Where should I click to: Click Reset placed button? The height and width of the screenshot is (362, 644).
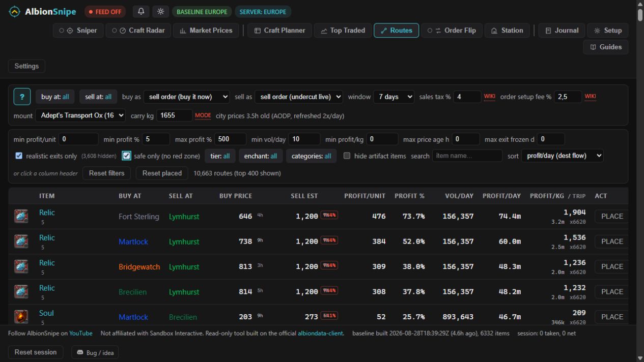[x=162, y=173]
